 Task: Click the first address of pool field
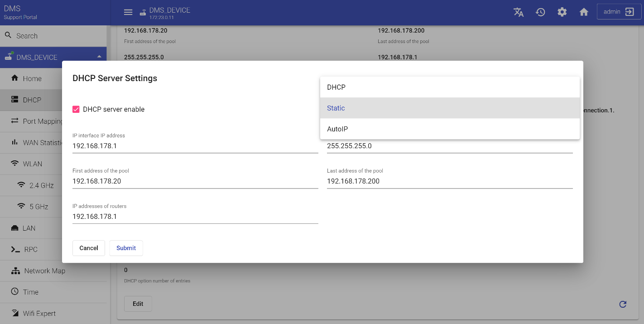[195, 181]
